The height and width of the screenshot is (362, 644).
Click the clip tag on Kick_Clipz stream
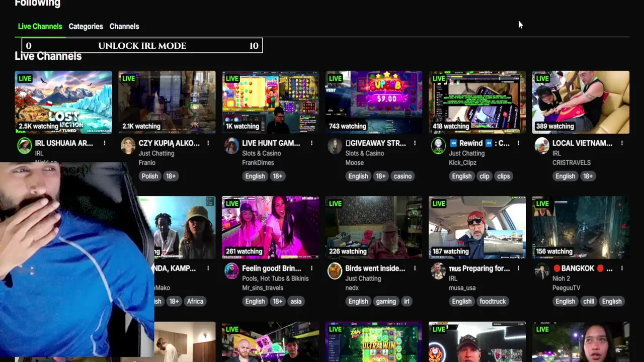485,176
